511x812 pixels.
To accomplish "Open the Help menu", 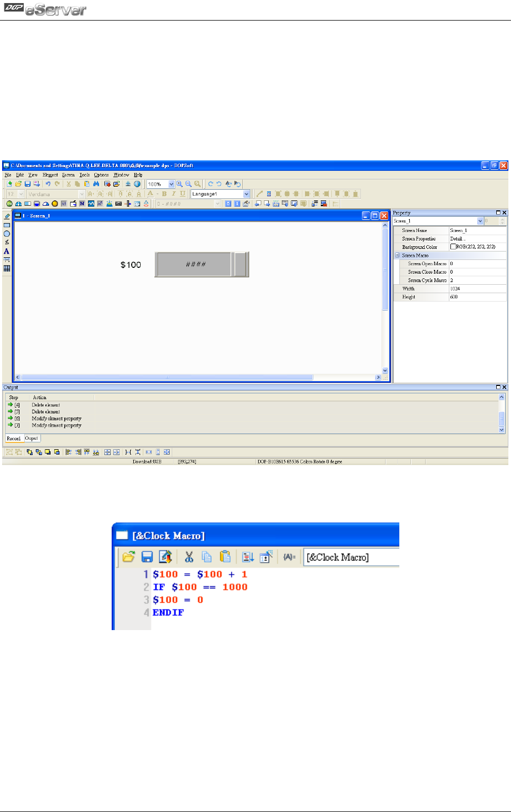I will 138,175.
